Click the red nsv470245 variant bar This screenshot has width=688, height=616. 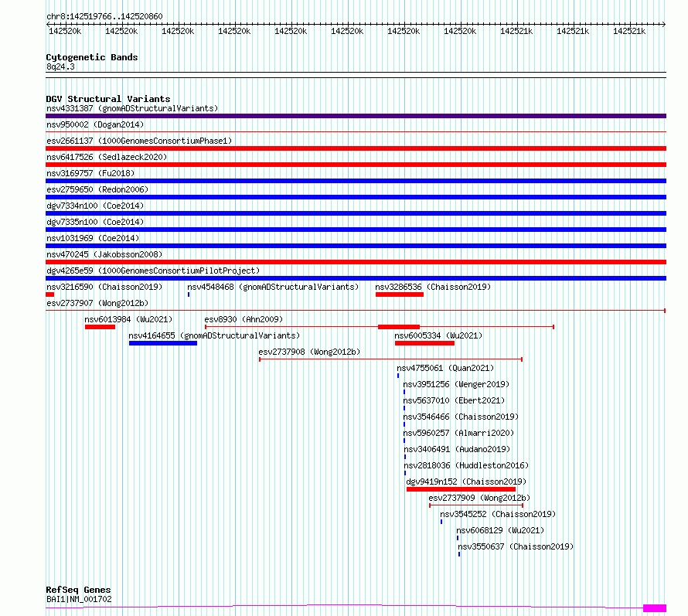(x=356, y=262)
